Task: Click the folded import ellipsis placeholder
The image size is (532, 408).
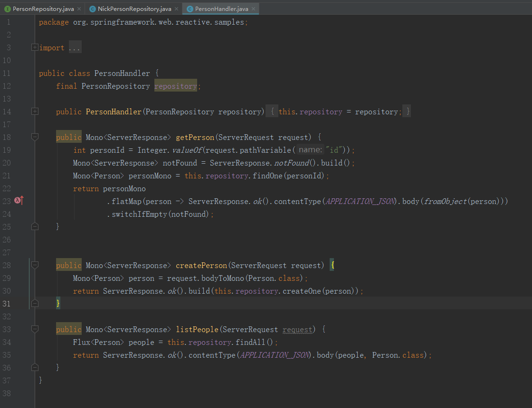Action: [75, 48]
